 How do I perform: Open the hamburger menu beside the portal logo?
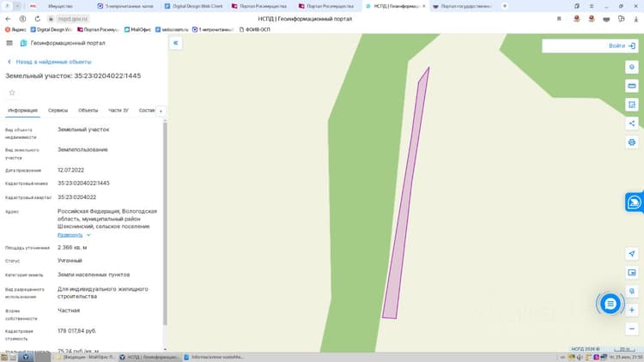coord(9,43)
